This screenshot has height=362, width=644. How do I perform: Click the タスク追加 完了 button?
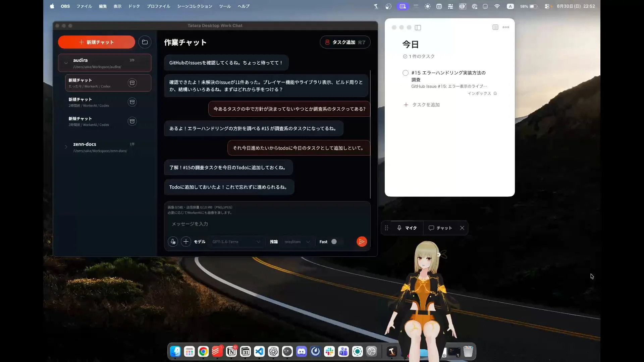pyautogui.click(x=345, y=42)
